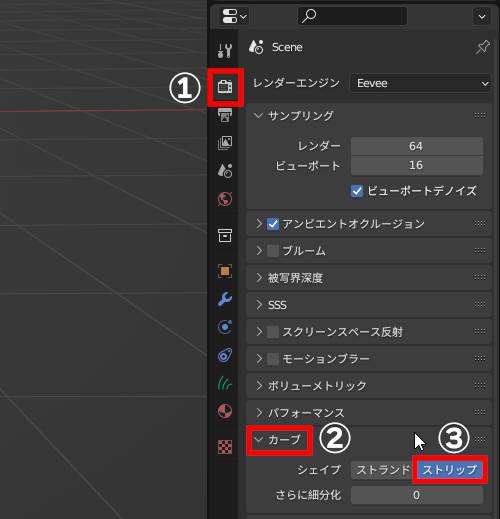
Task: Open the World properties tab
Action: click(225, 199)
